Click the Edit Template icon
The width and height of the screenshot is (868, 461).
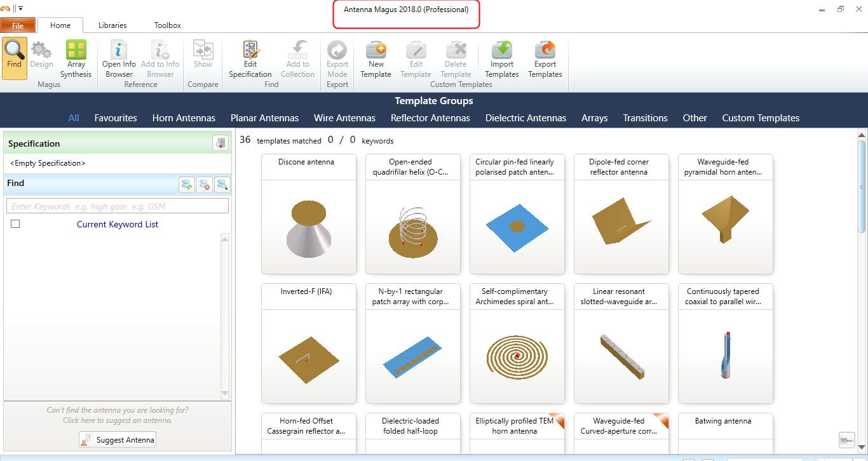pos(416,50)
